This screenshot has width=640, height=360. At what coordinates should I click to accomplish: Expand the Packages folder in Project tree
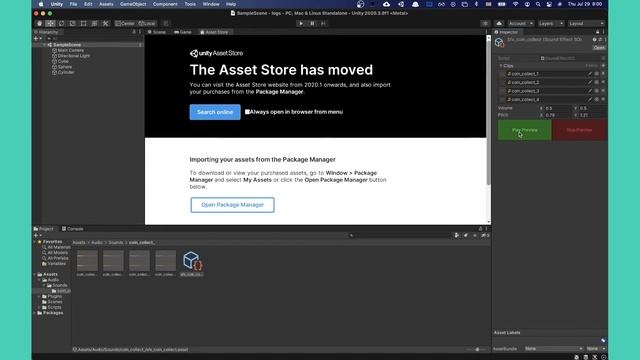coord(35,313)
